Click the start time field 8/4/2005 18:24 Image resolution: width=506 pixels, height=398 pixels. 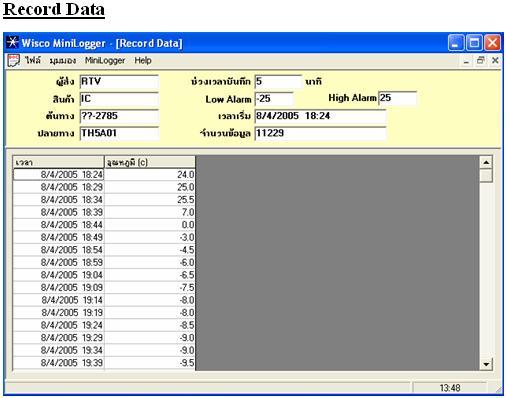tap(320, 116)
